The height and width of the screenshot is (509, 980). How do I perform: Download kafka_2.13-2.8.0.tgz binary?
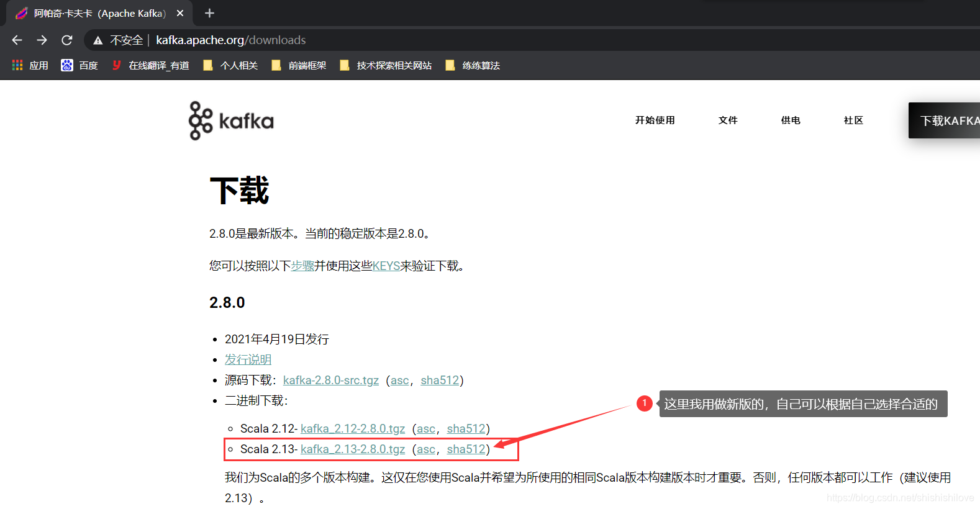pos(353,449)
